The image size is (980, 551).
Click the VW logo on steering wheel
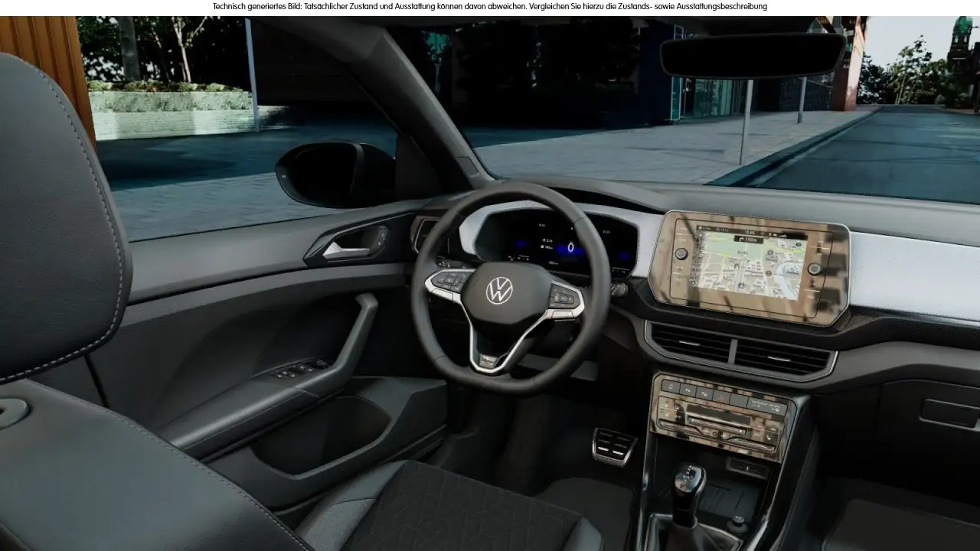pyautogui.click(x=499, y=292)
